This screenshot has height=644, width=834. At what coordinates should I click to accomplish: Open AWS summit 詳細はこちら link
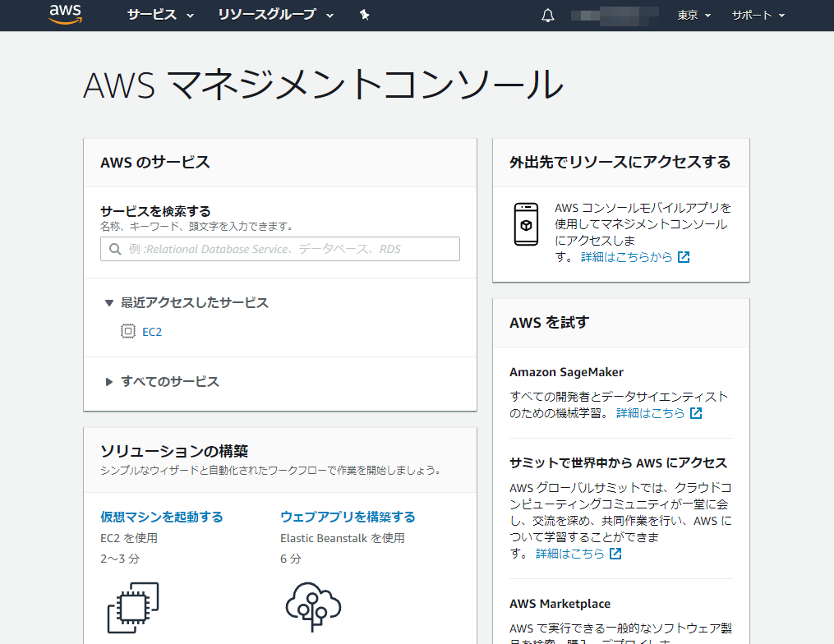pyautogui.click(x=569, y=554)
